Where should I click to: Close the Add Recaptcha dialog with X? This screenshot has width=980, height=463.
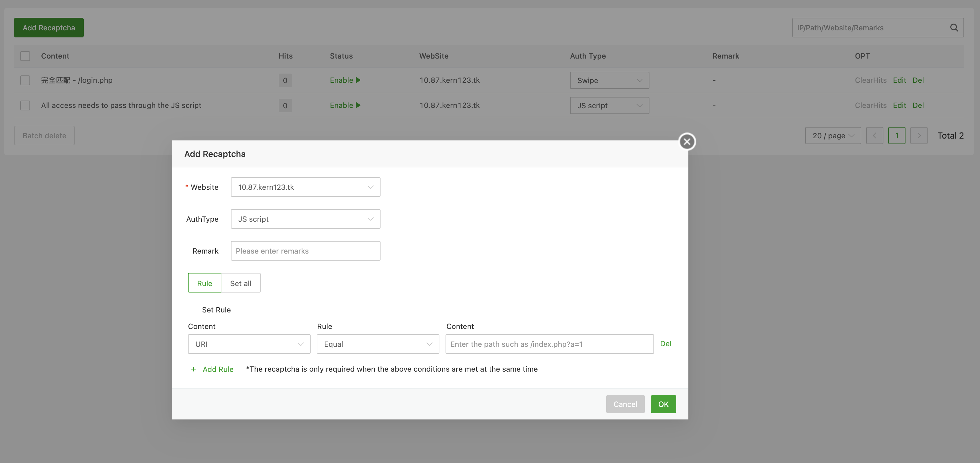pyautogui.click(x=687, y=142)
